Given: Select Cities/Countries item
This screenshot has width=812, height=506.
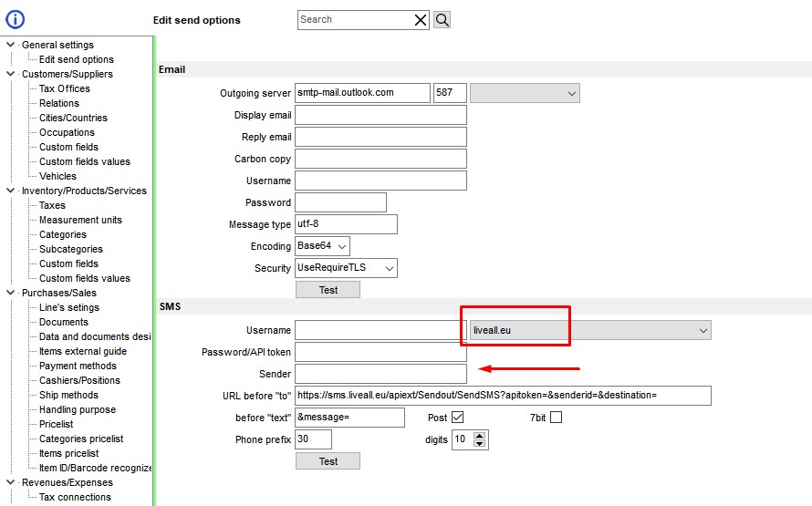Looking at the screenshot, I should (x=73, y=118).
